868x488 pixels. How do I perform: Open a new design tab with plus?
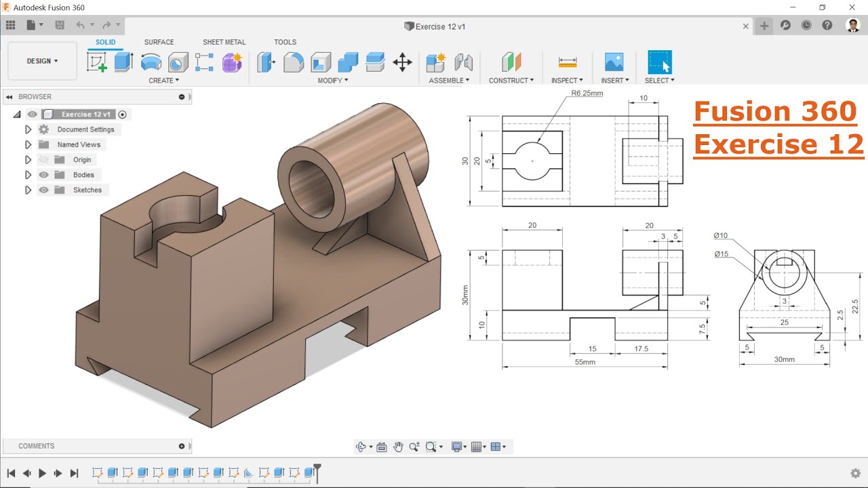[x=764, y=26]
